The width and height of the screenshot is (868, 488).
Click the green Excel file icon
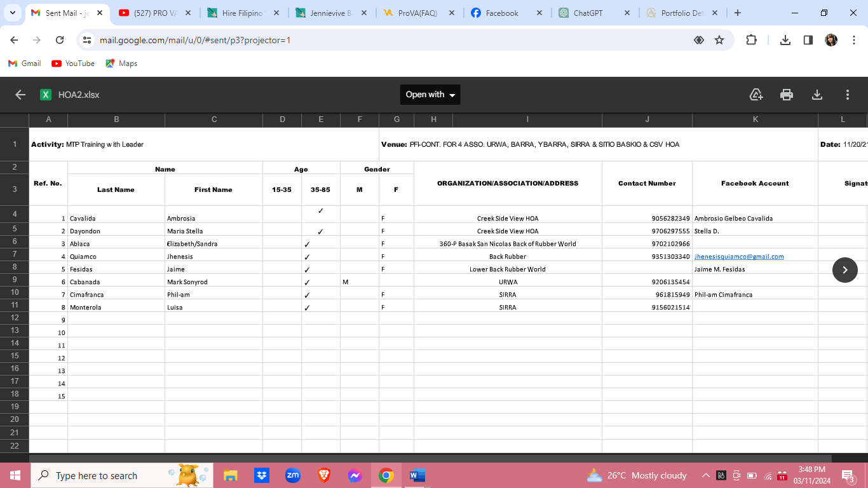(46, 95)
